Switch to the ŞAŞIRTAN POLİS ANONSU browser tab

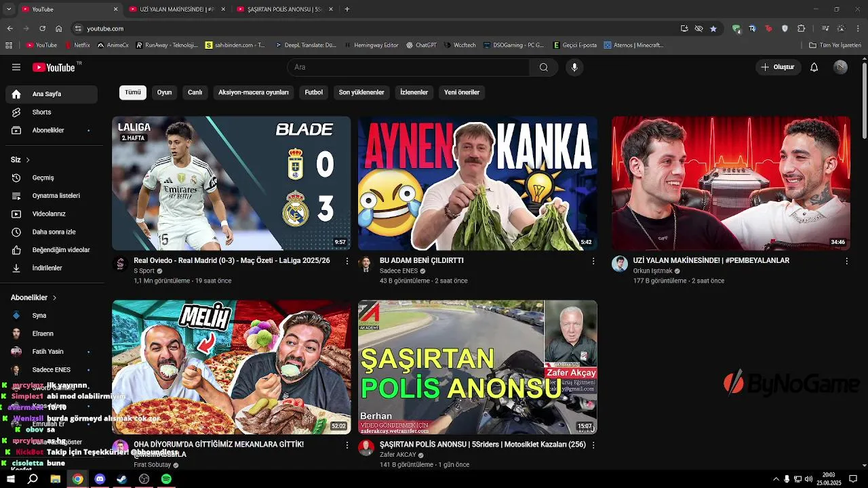point(284,9)
